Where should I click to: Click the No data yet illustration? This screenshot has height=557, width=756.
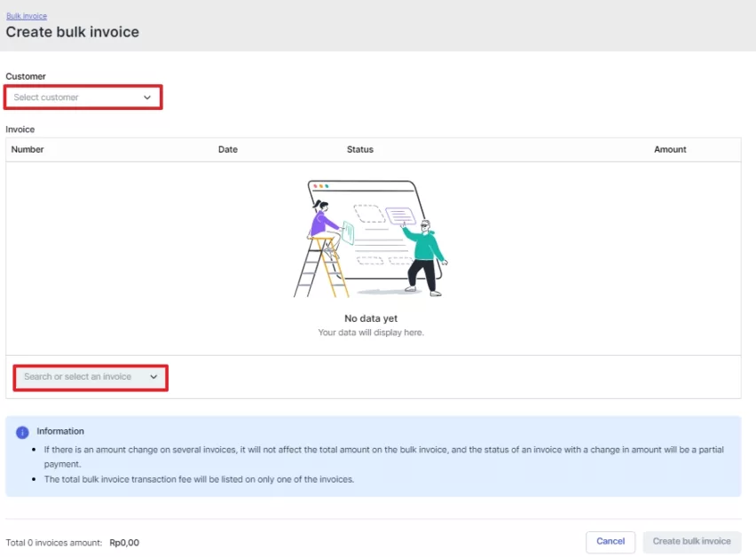click(371, 239)
